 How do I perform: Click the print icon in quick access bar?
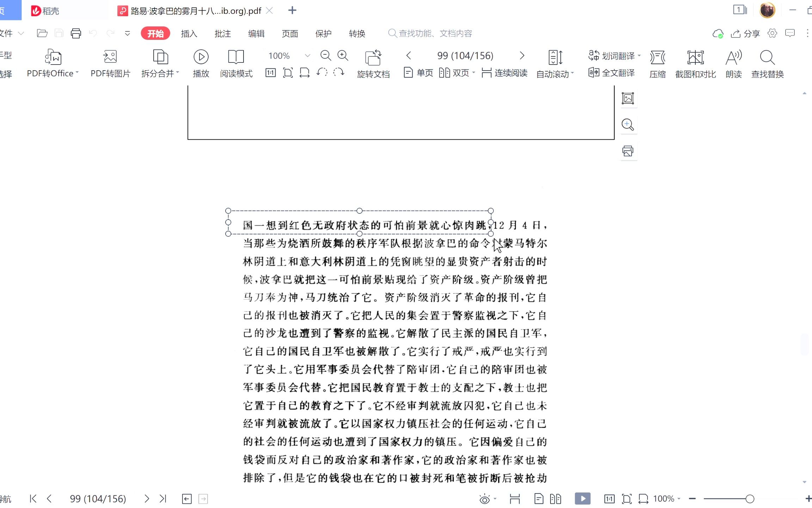pos(76,34)
